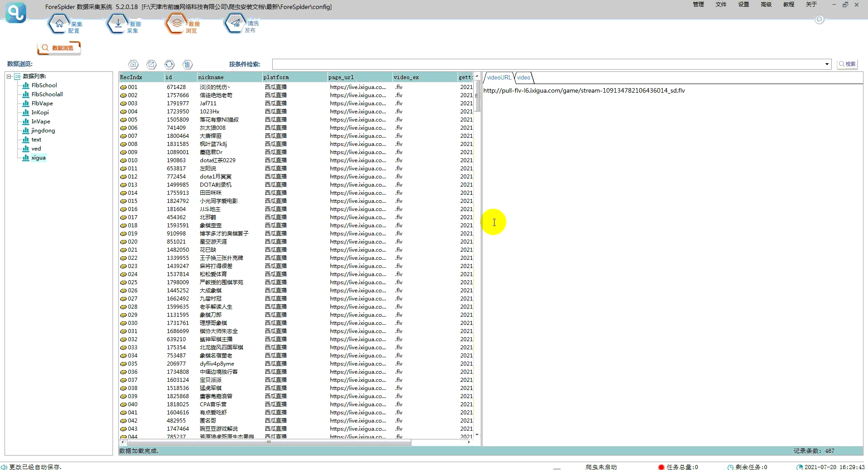Open the 关于 menu

(x=811, y=5)
